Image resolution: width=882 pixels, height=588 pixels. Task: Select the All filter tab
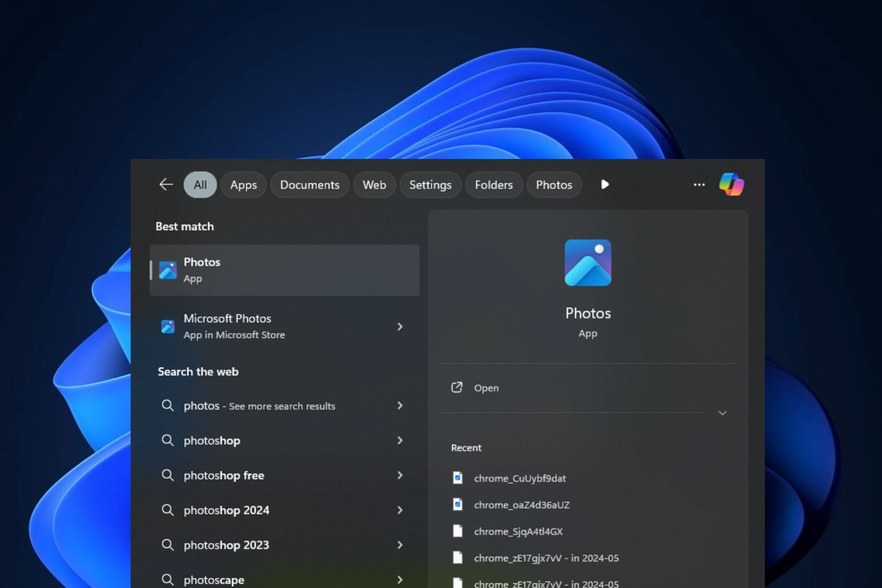click(200, 184)
